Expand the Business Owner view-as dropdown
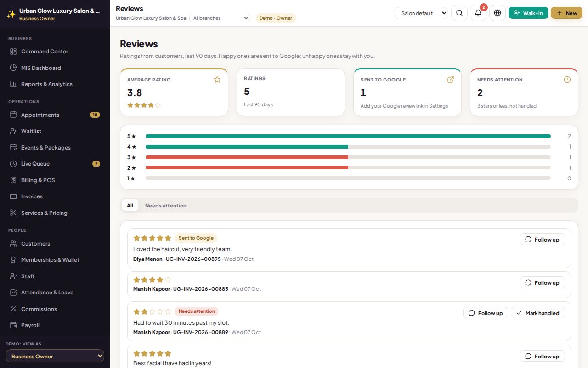Viewport: 588px width, 368px height. tap(55, 356)
